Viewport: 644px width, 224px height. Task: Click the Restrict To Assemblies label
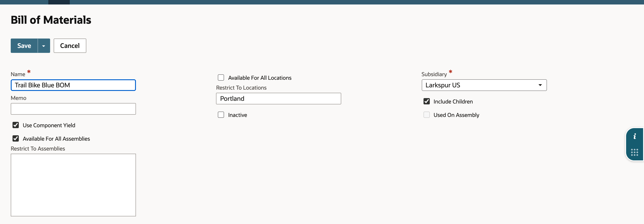pos(38,149)
